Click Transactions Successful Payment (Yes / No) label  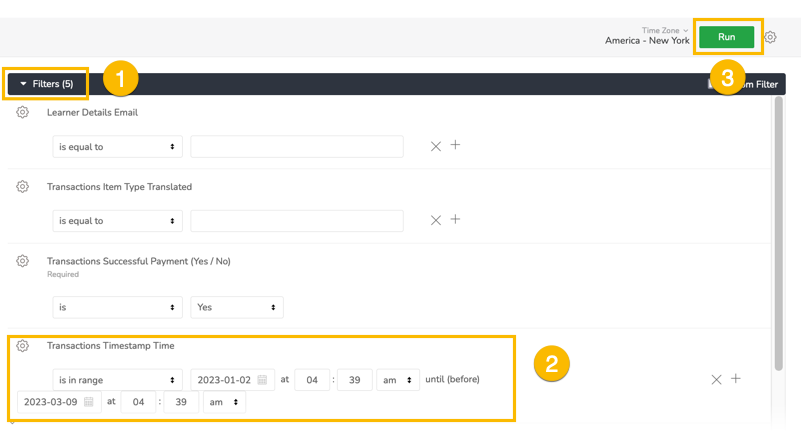138,261
